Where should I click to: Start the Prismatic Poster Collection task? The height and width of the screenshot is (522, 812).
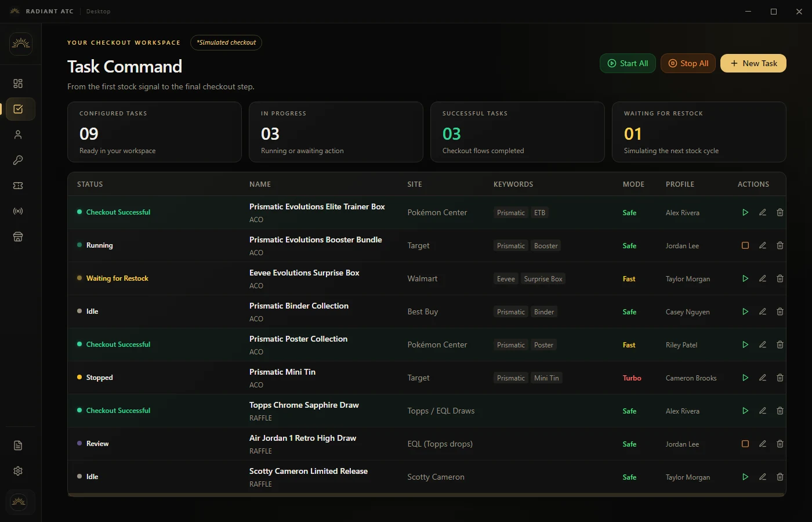[x=745, y=345]
